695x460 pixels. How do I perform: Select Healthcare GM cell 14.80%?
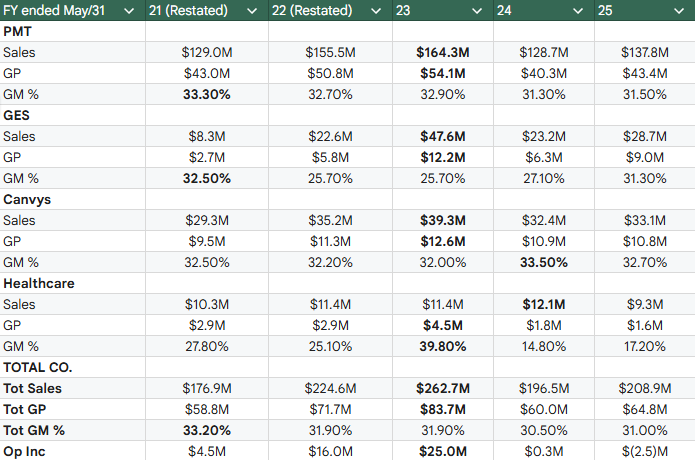[x=544, y=346]
